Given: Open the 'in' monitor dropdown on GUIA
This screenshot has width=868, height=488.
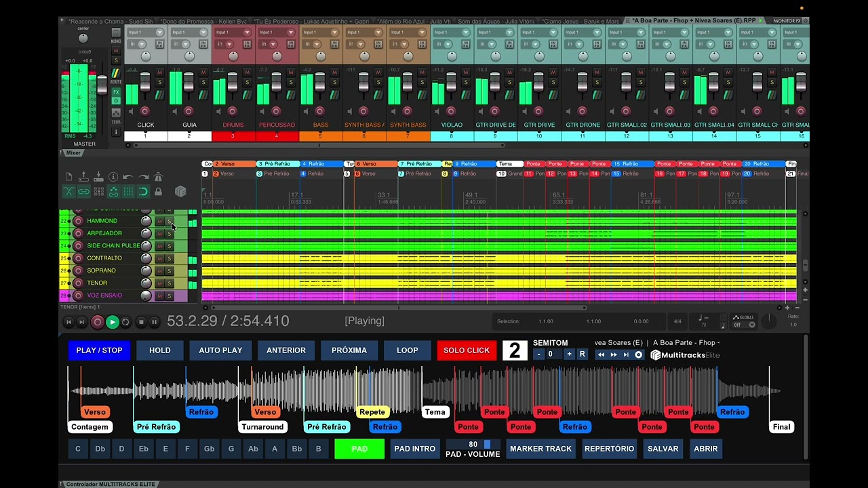Looking at the screenshot, I should 180,44.
